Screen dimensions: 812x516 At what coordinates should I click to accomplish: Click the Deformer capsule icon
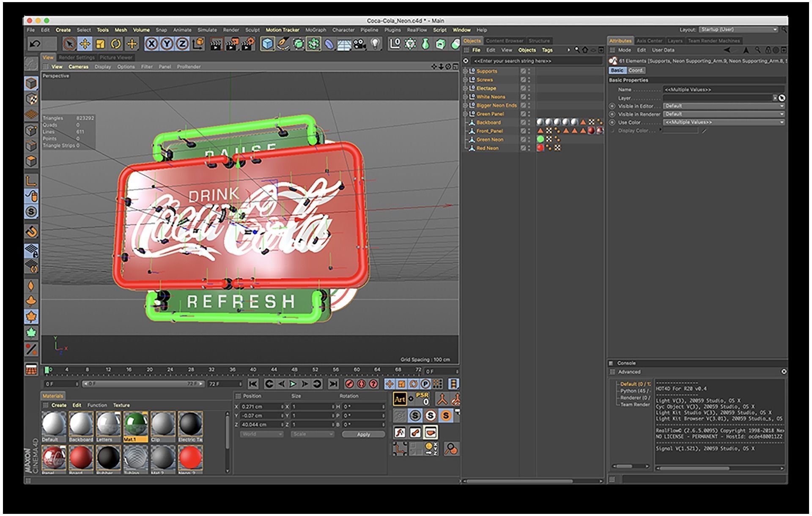click(329, 44)
